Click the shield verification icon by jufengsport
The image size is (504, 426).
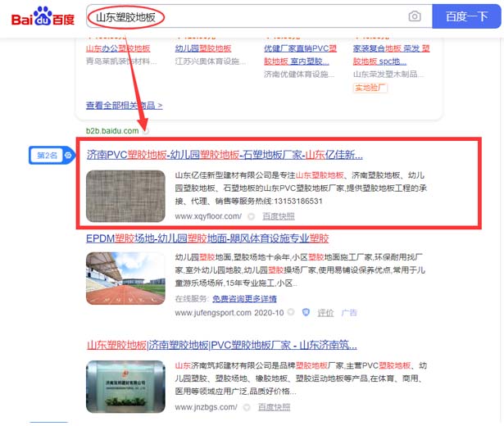point(305,313)
